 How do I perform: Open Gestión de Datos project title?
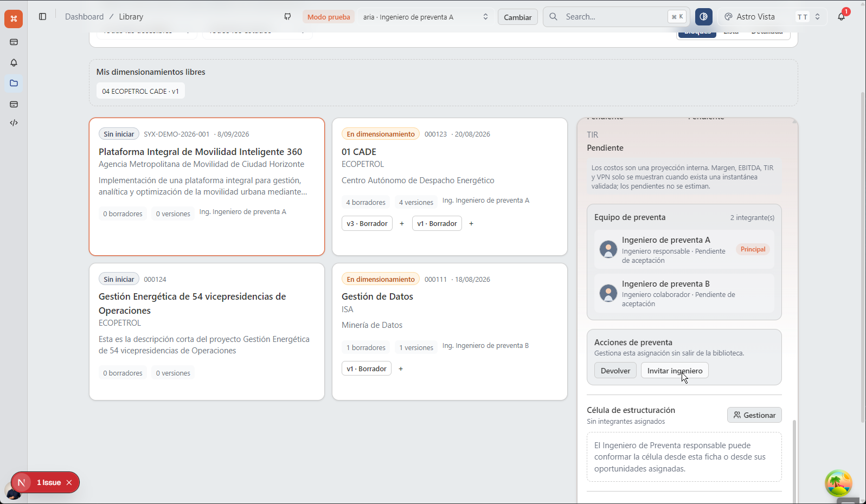[377, 296]
